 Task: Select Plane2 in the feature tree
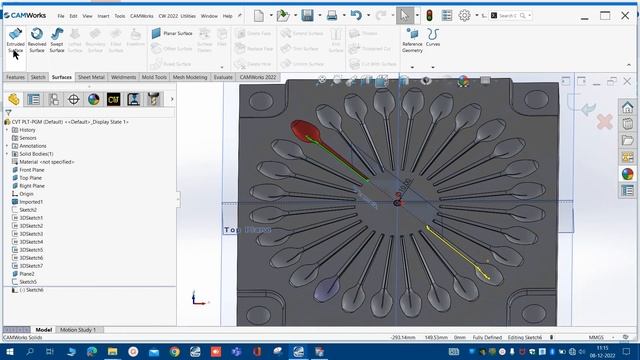click(27, 274)
